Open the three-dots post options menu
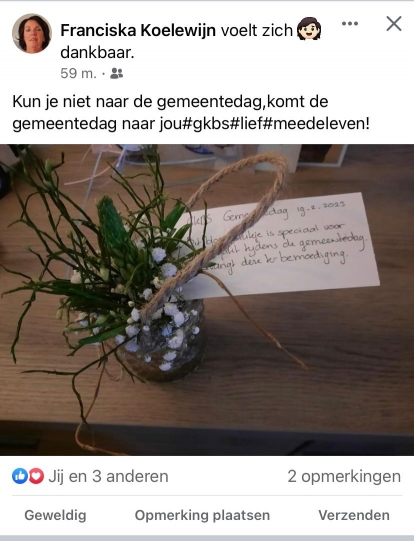This screenshot has width=414, height=541. (349, 23)
